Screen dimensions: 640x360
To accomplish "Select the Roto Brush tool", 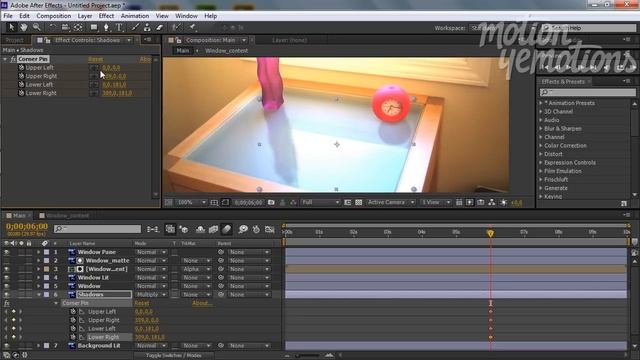I will 176,27.
